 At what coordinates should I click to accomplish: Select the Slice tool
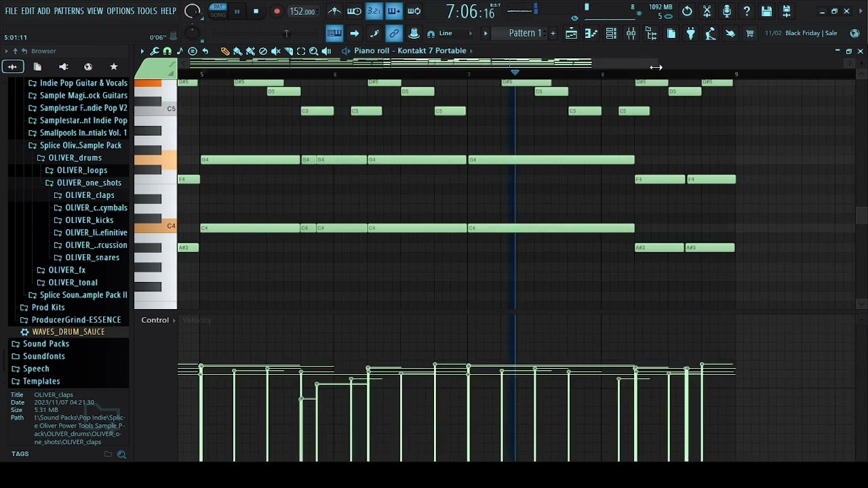[288, 52]
